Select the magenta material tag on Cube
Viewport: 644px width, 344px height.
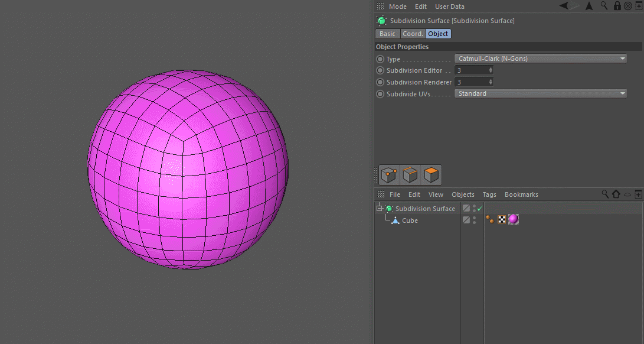(x=514, y=220)
